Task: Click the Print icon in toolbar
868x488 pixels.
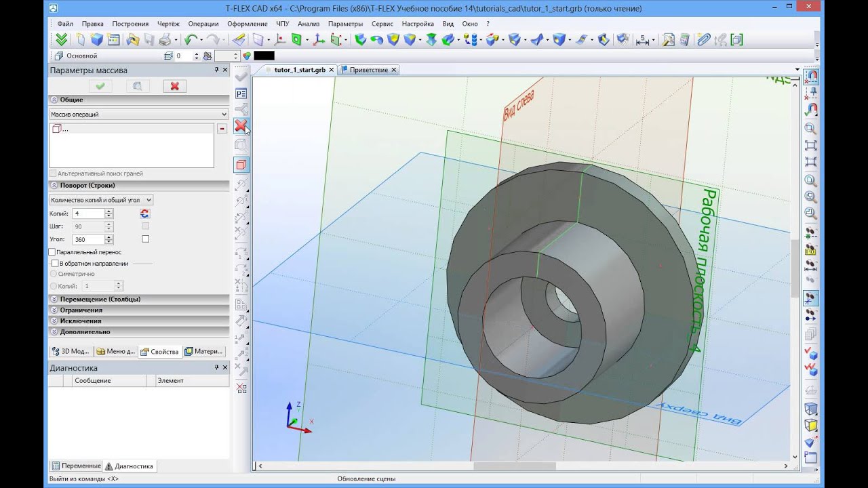Action: (x=164, y=39)
